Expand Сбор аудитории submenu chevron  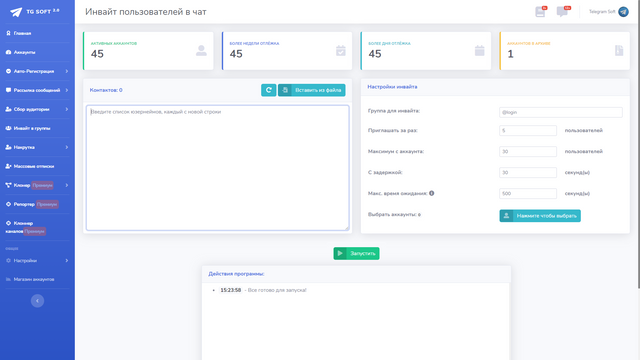[x=67, y=109]
